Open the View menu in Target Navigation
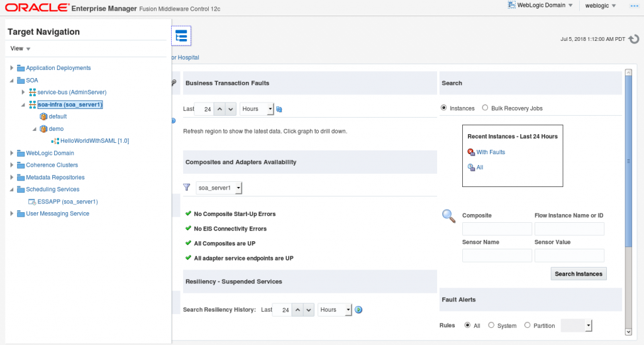This screenshot has width=644, height=345. coord(20,48)
